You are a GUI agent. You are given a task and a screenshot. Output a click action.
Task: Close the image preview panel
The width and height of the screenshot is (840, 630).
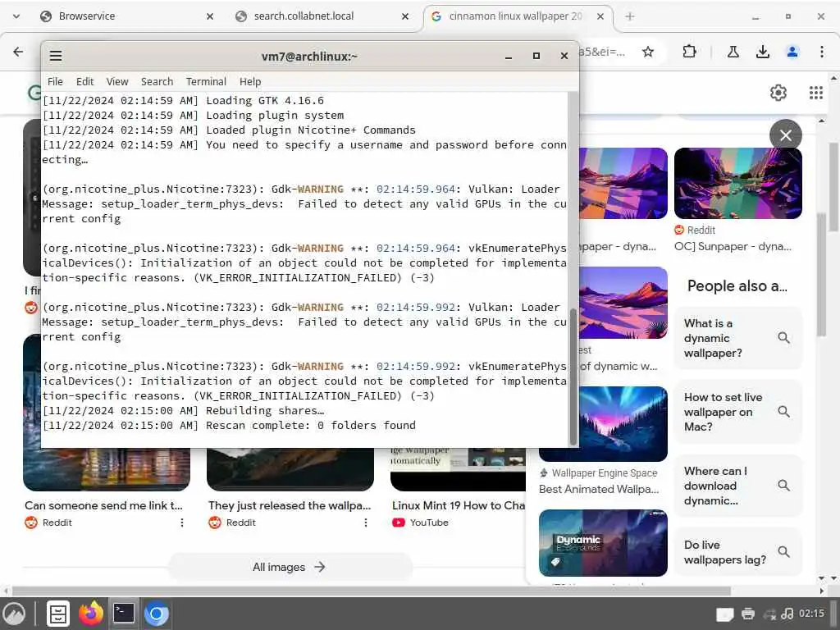(x=785, y=135)
